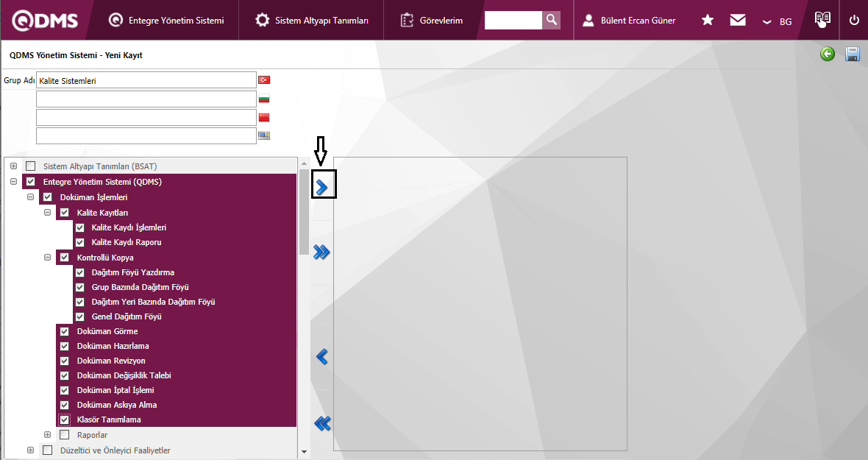868x460 pixels.
Task: Check Sistem Altyapı Tanımları (BSAT) checkbox
Action: (30, 166)
